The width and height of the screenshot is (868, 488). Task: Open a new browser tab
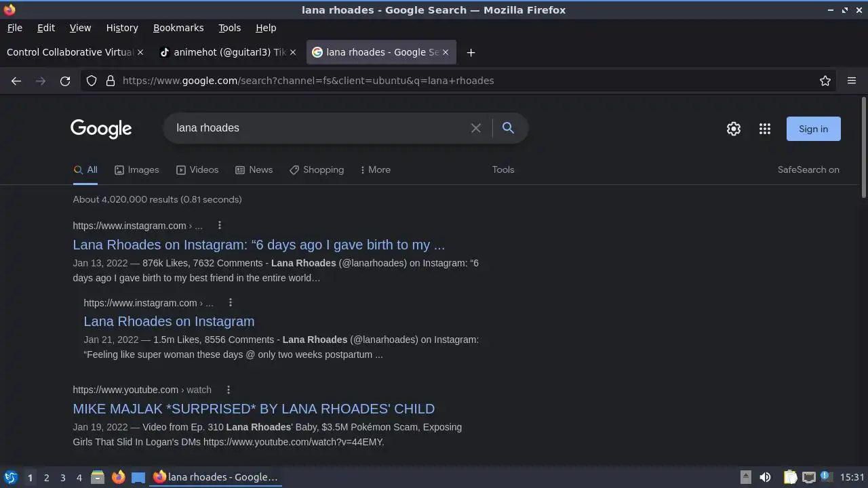point(471,52)
